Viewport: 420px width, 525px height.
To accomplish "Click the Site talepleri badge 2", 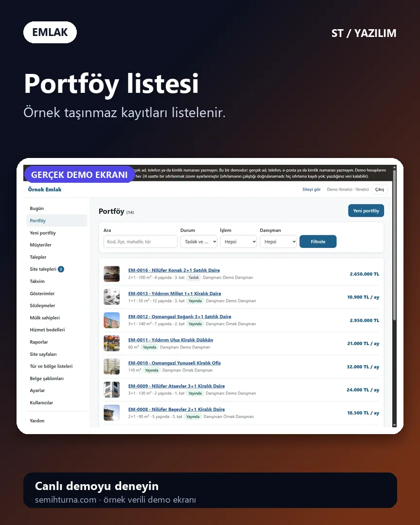I will pos(61,269).
